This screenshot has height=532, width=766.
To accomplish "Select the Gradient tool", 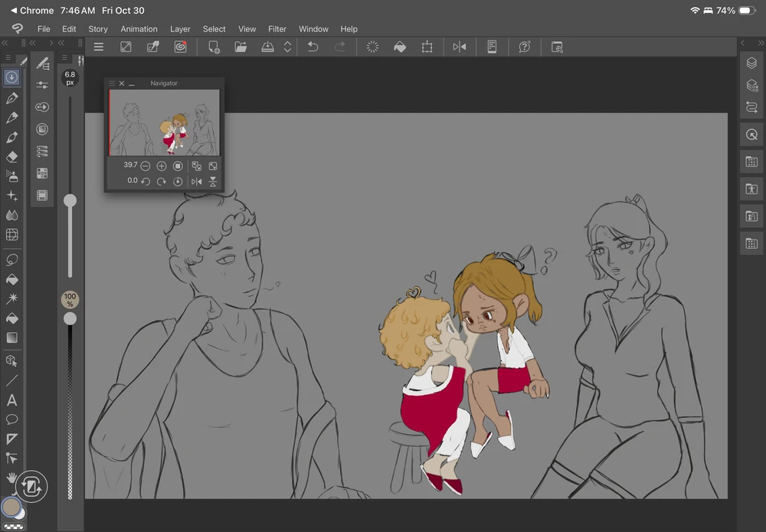I will pos(11,338).
